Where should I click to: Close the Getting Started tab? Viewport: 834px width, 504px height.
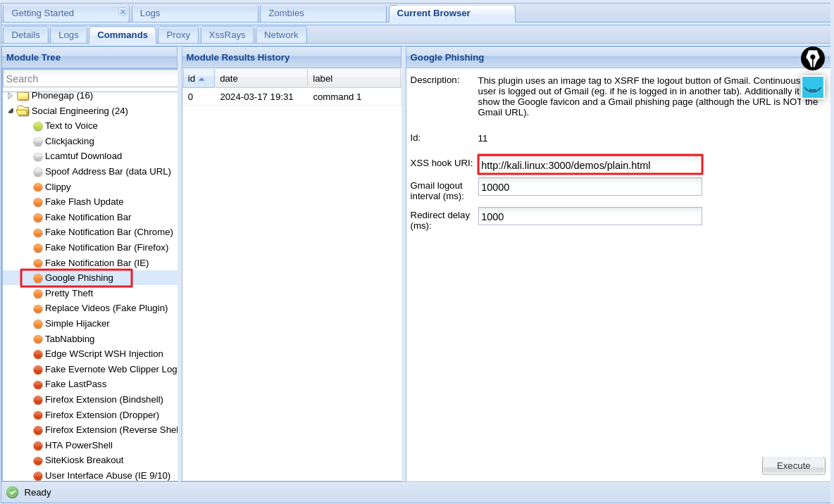(x=123, y=12)
